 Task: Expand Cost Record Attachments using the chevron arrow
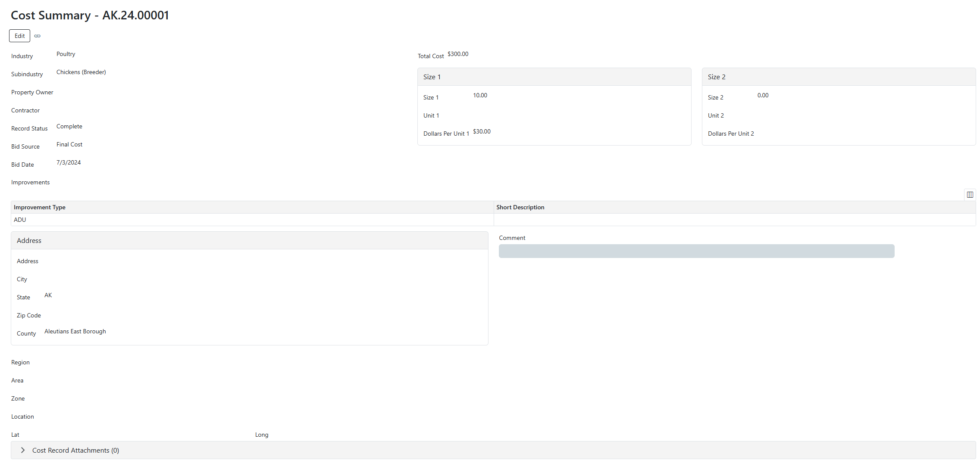(x=23, y=450)
